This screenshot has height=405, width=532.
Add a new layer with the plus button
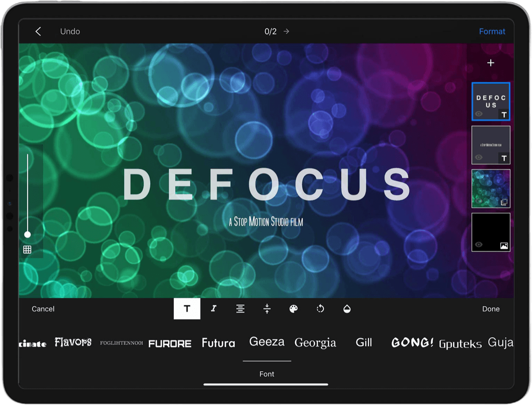tap(491, 62)
